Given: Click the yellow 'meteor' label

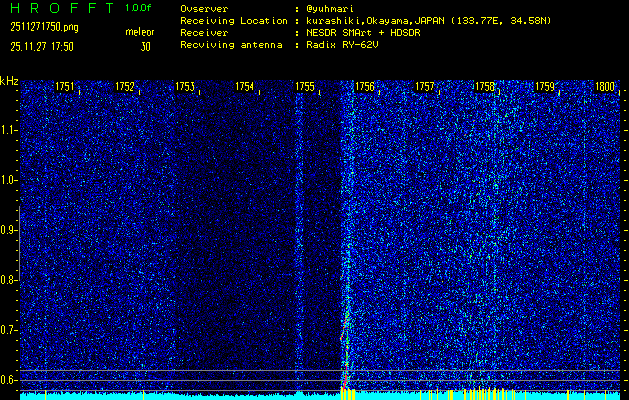Looking at the screenshot, I should coord(140,32).
